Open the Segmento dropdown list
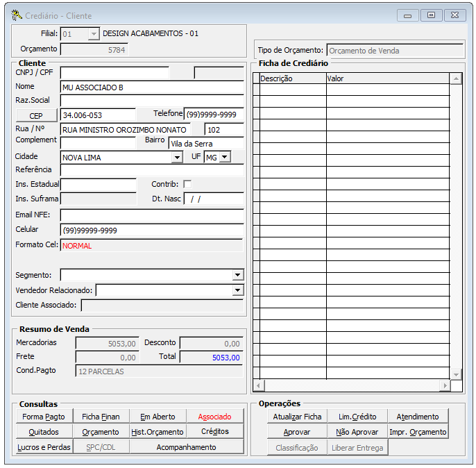 coord(237,275)
